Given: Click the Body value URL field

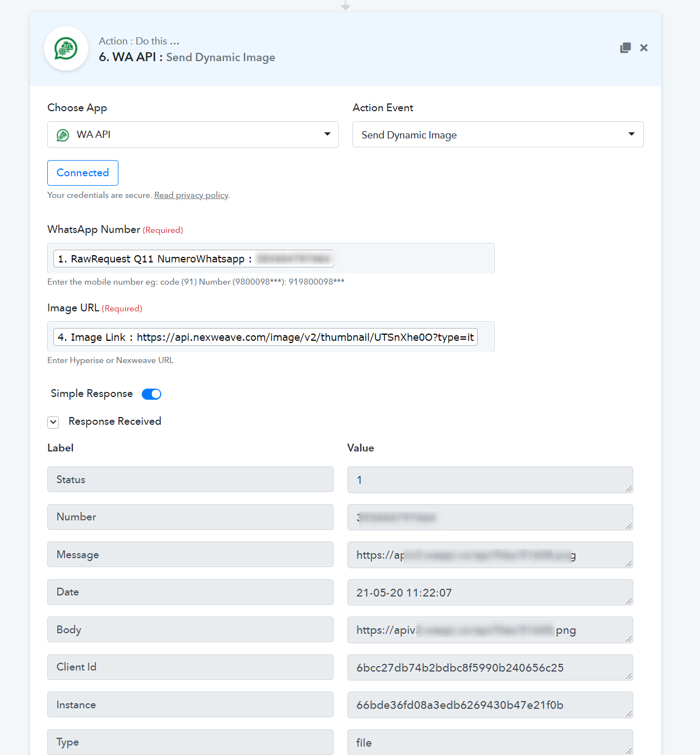Looking at the screenshot, I should tap(490, 630).
